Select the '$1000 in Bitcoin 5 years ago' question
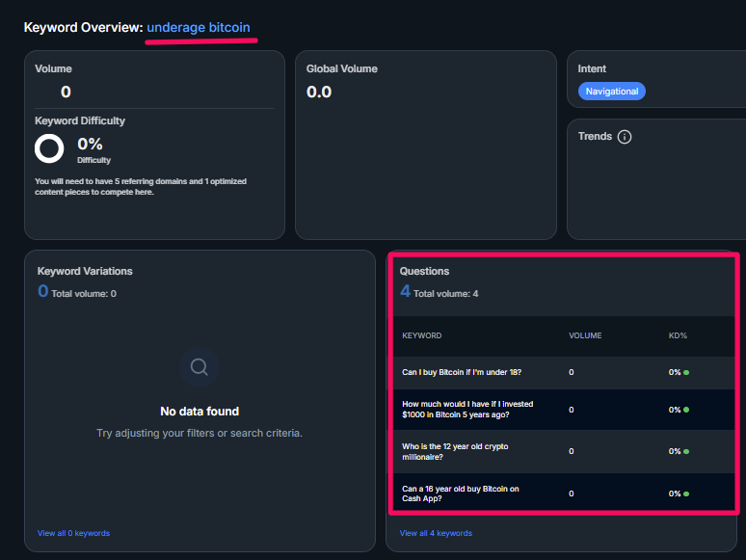 tap(467, 410)
